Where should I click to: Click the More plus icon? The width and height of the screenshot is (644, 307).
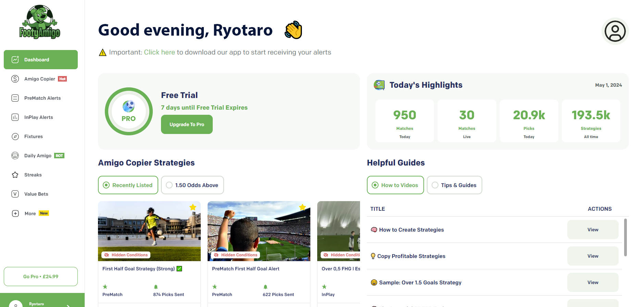click(x=15, y=213)
